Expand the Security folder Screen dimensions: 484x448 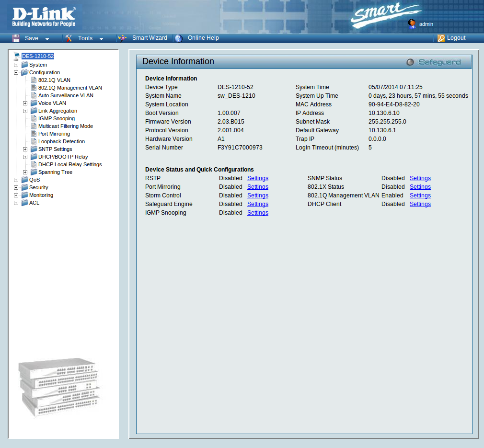tap(16, 187)
